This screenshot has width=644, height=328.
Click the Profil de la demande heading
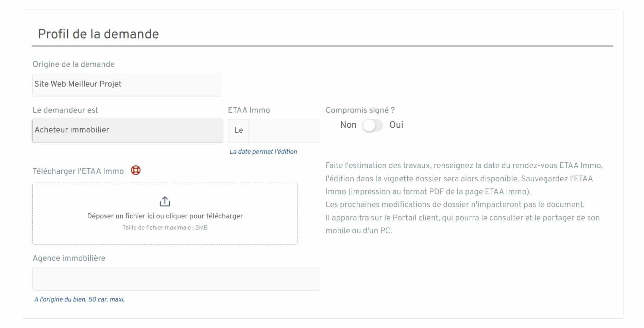(x=98, y=33)
